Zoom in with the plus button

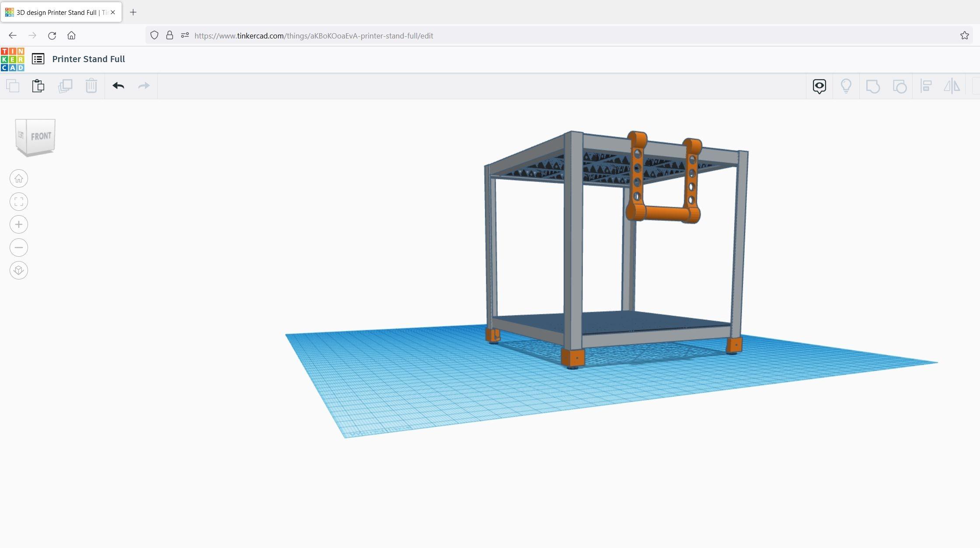point(19,224)
